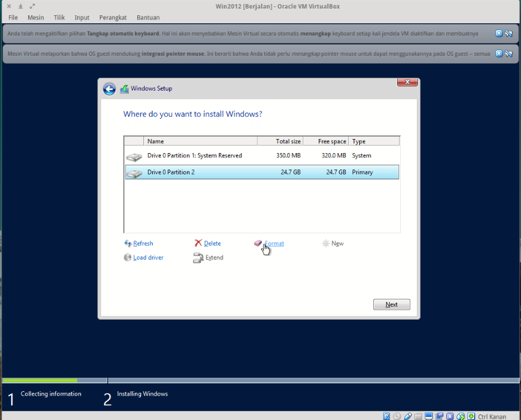Disable future mouse integration notifications via slashed bubble icon

pyautogui.click(x=508, y=53)
